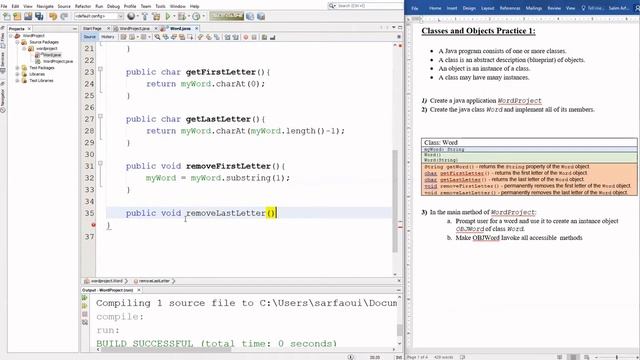Collapse the removeFirstLetter method code fold
Screen dimensions: 640x360
coord(100,163)
